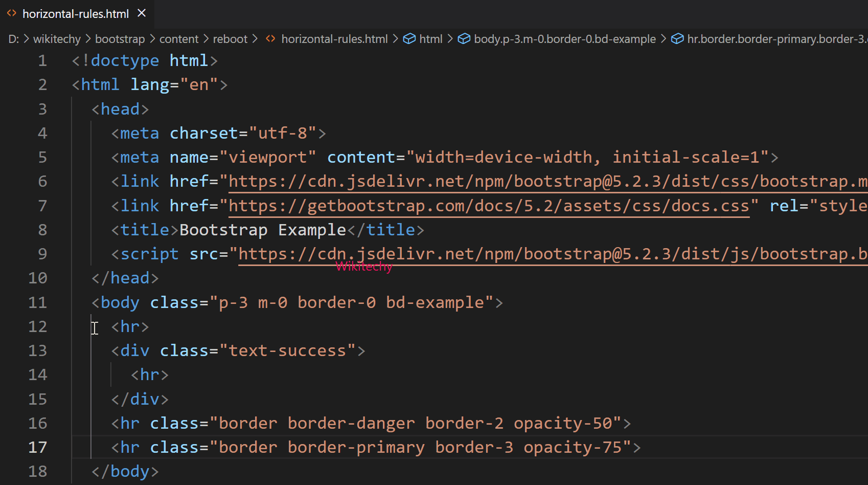
Task: Open the reboot breadcrumb dropdown
Action: (x=230, y=38)
